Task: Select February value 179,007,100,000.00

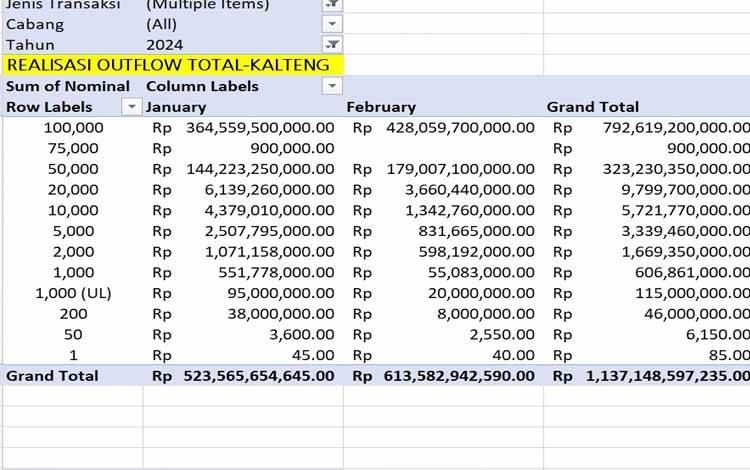Action: [461, 169]
